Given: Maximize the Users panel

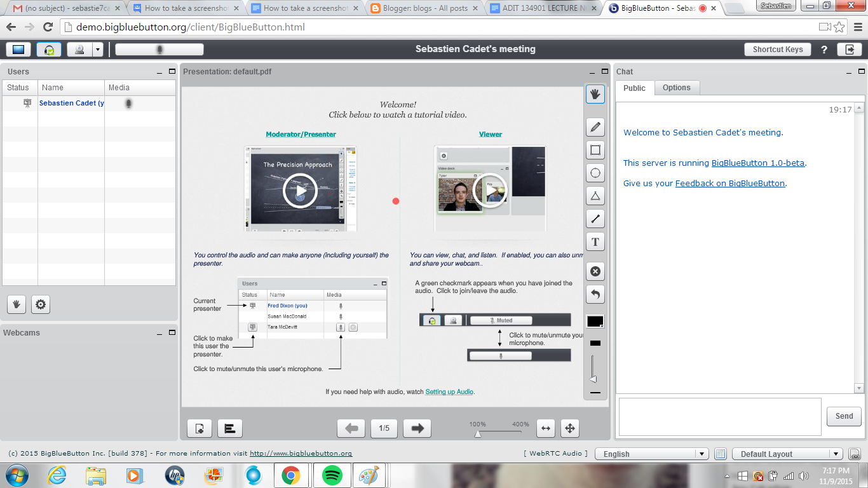Looking at the screenshot, I should coord(172,72).
